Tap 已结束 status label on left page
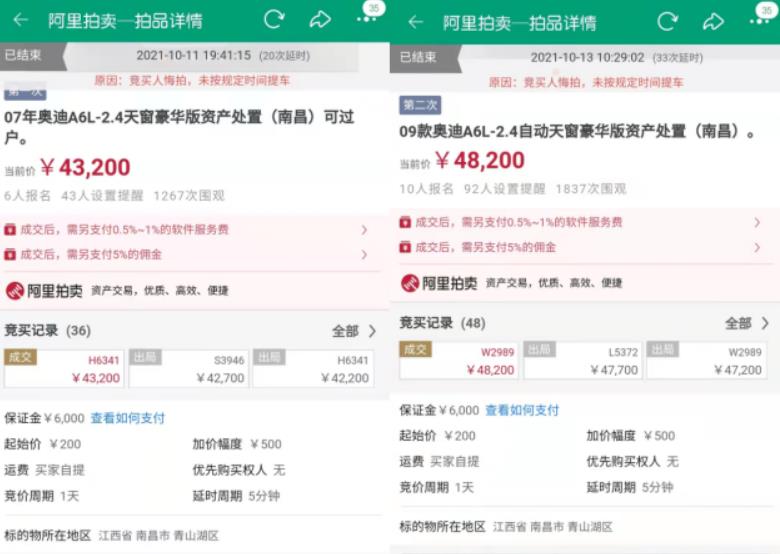This screenshot has width=780, height=554. (23, 55)
